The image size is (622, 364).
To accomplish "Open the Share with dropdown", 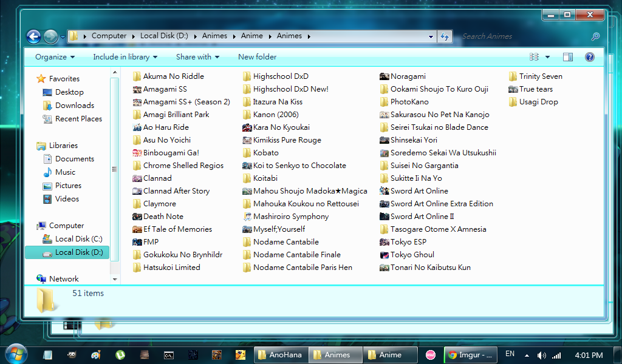I will (197, 57).
